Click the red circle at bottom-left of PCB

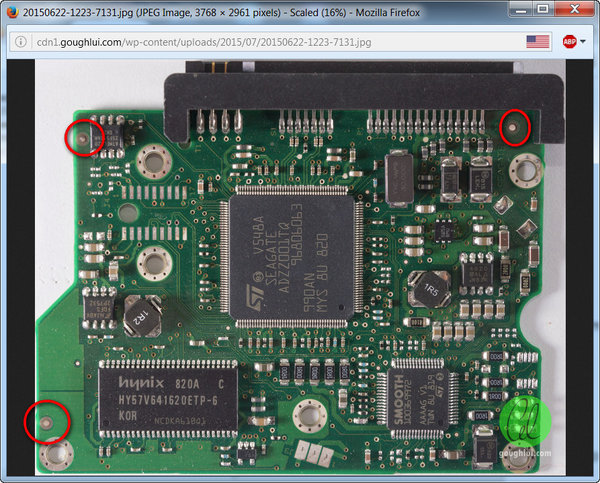pyautogui.click(x=47, y=422)
